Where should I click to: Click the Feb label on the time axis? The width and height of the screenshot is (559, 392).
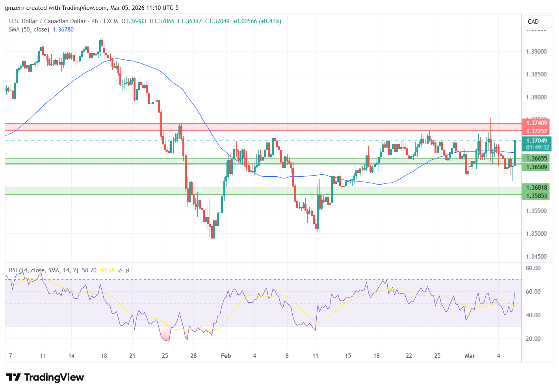click(x=226, y=356)
